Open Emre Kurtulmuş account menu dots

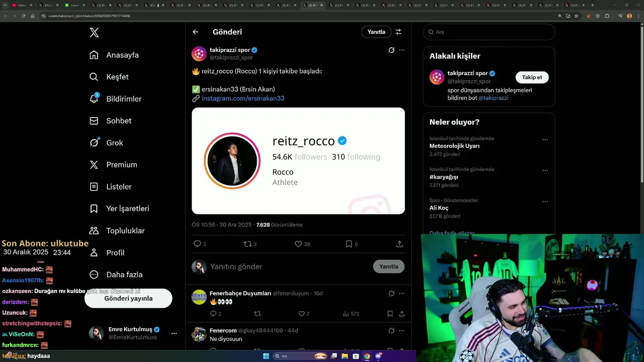[174, 333]
